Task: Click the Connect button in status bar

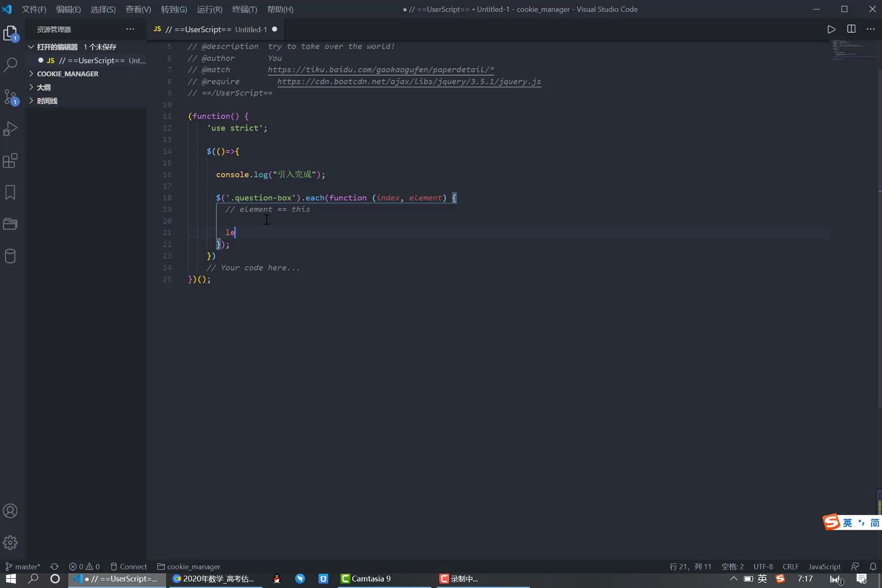Action: [128, 566]
